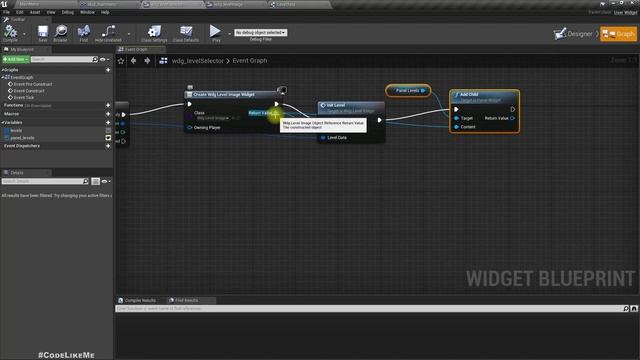Select the Panel Levels variable node
Viewport: 640px width, 360px height.
coord(408,91)
